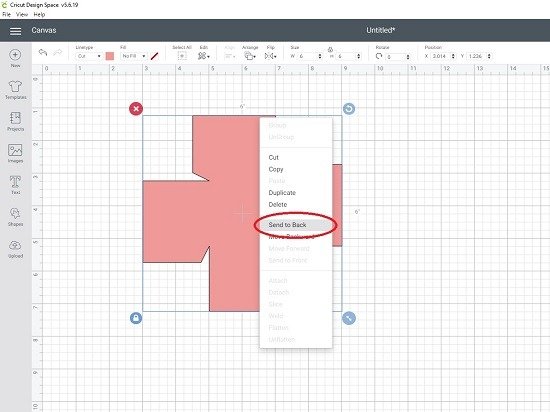Open the Linetype dropdown
550x412 pixels.
click(89, 56)
